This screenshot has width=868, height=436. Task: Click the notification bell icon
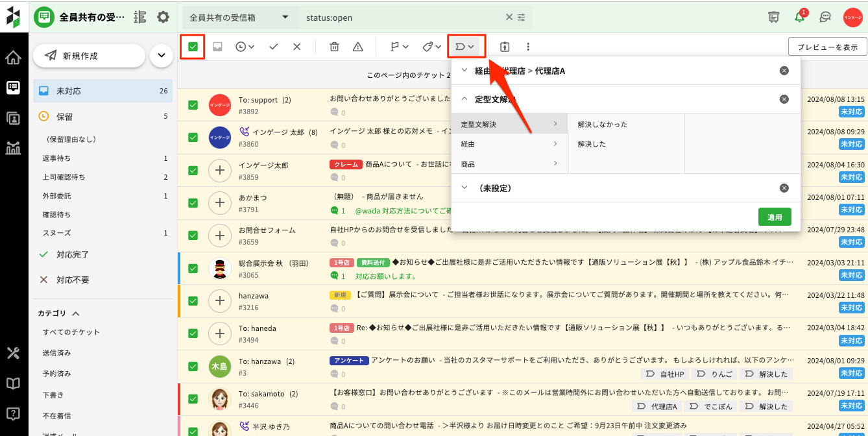click(x=799, y=18)
